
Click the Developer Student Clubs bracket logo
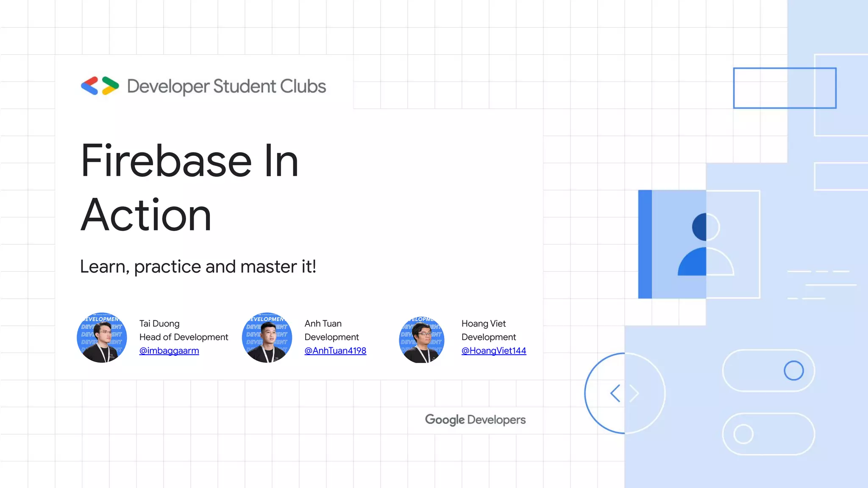click(x=100, y=86)
